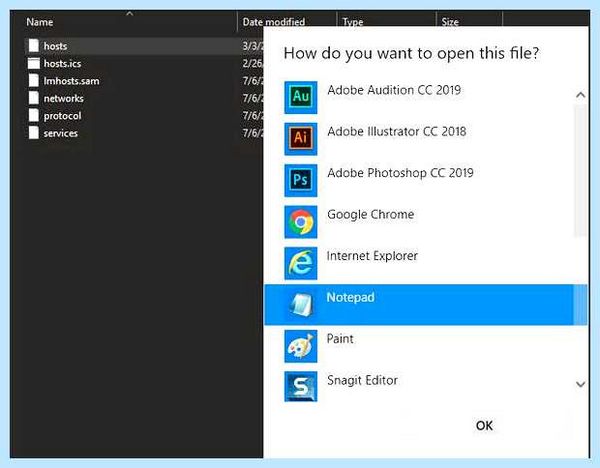
Task: Select the Internet Explorer label
Action: click(x=372, y=256)
